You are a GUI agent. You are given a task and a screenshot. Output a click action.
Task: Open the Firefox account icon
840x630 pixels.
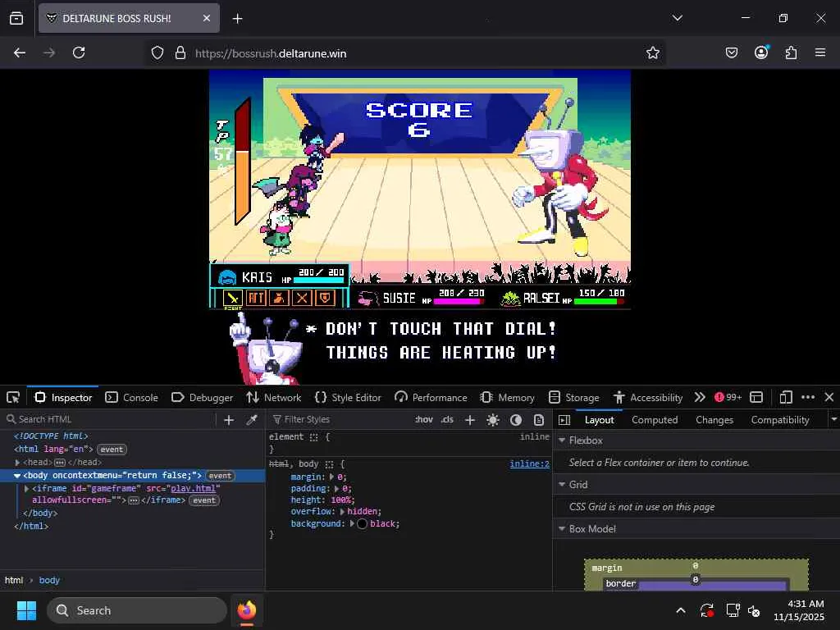pos(761,52)
